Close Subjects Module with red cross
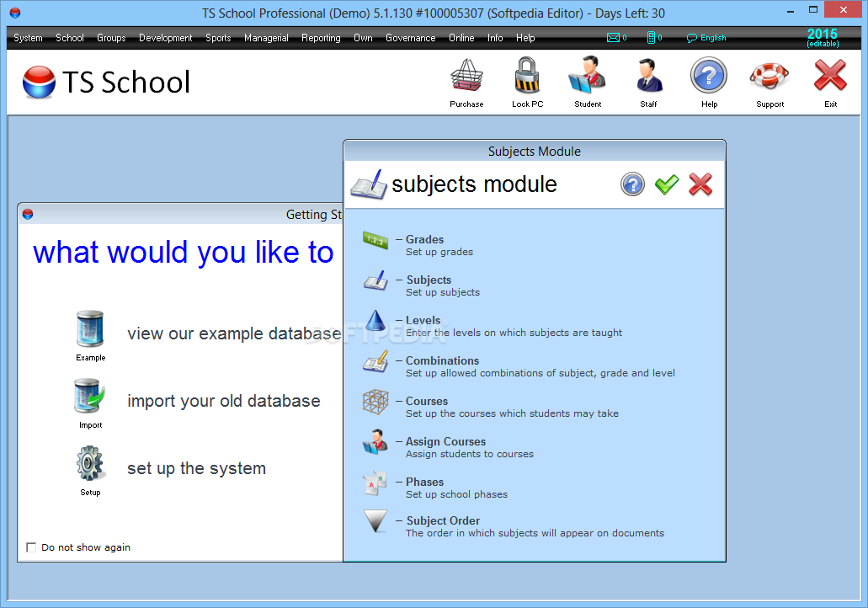This screenshot has height=608, width=868. pyautogui.click(x=700, y=184)
